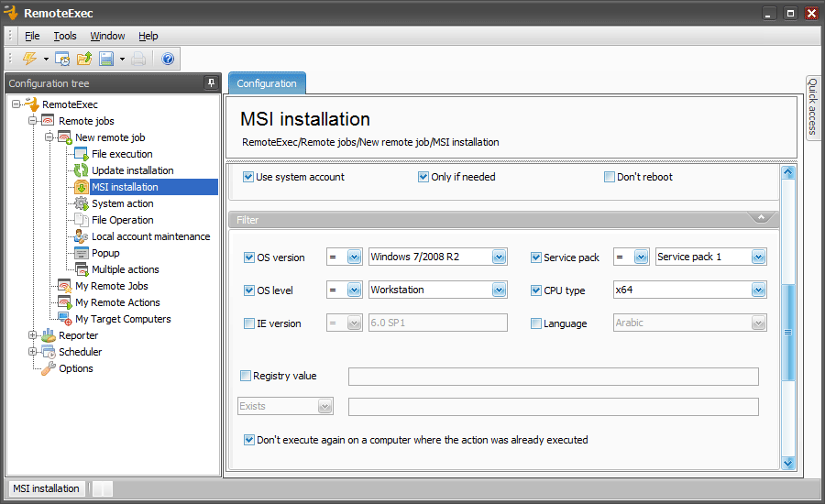
Task: Open the Help menu
Action: point(148,36)
